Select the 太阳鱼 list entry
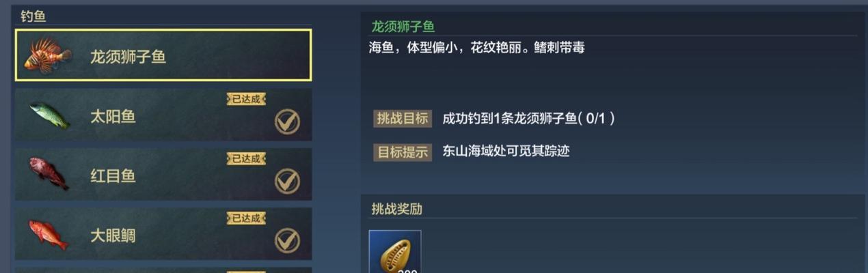The width and height of the screenshot is (868, 273). click(163, 115)
